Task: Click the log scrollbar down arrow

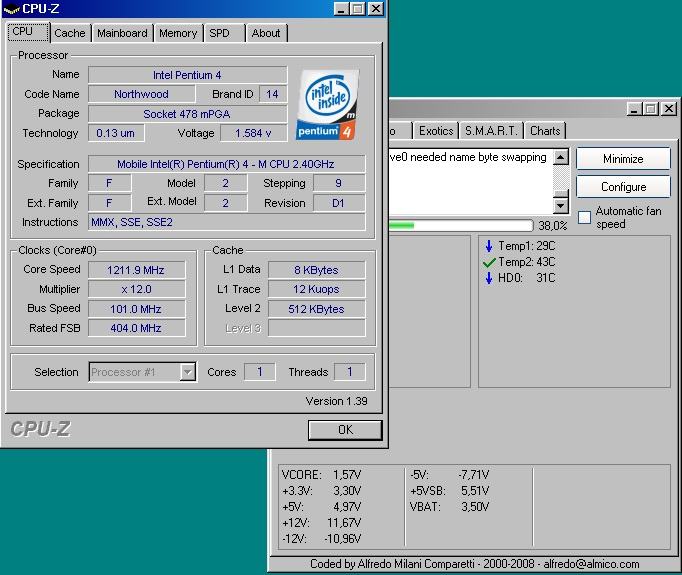Action: (561, 205)
